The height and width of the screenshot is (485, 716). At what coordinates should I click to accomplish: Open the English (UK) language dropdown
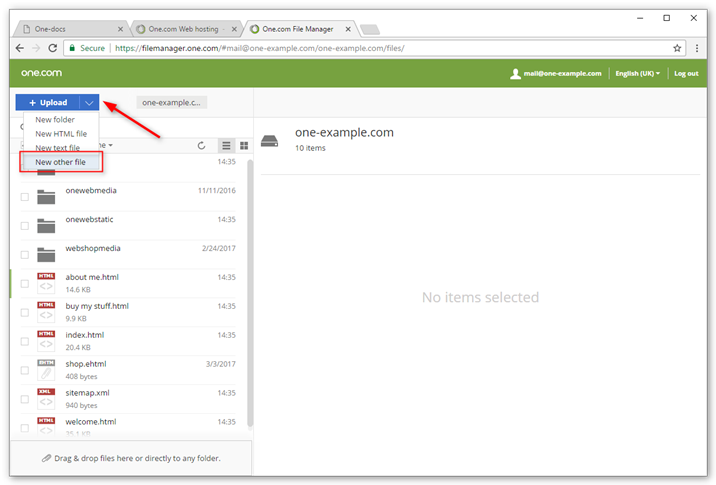click(x=637, y=74)
